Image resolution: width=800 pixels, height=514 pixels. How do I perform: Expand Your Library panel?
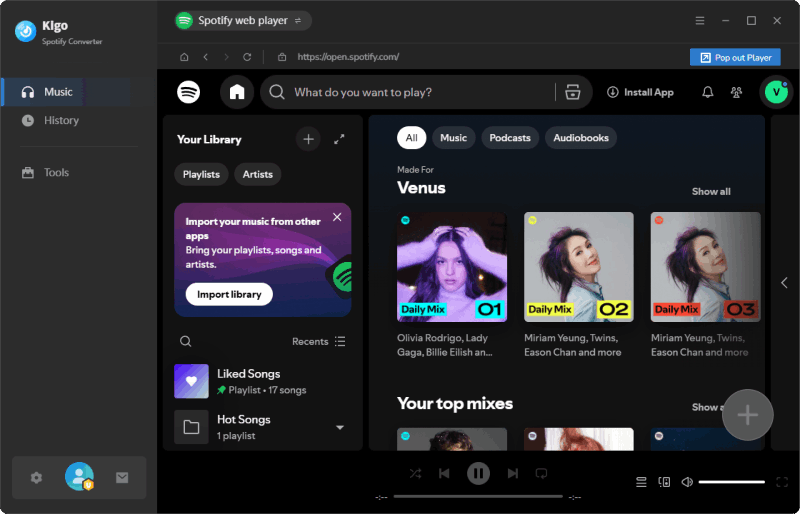(x=339, y=139)
